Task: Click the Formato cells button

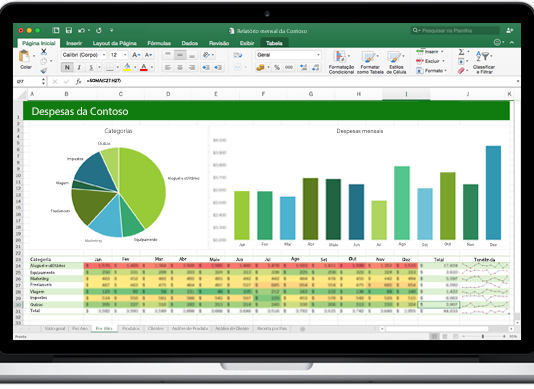Action: (x=431, y=71)
